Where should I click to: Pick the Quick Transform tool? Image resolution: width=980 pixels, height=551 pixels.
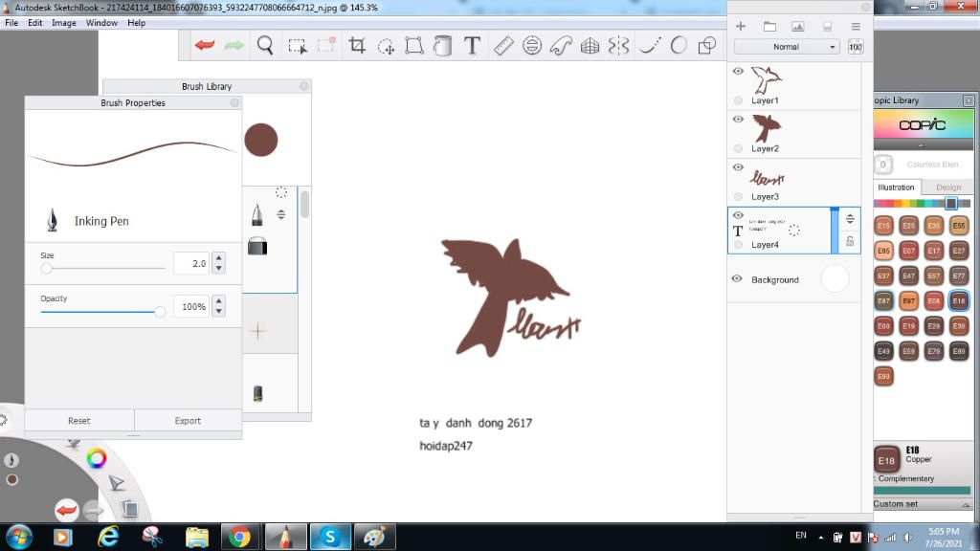click(387, 46)
